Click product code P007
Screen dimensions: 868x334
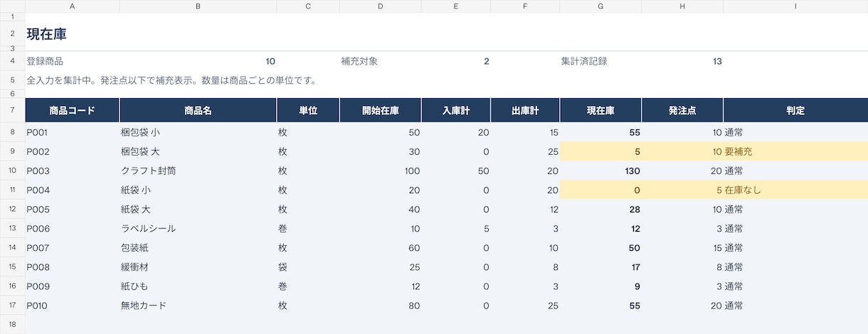(x=38, y=247)
